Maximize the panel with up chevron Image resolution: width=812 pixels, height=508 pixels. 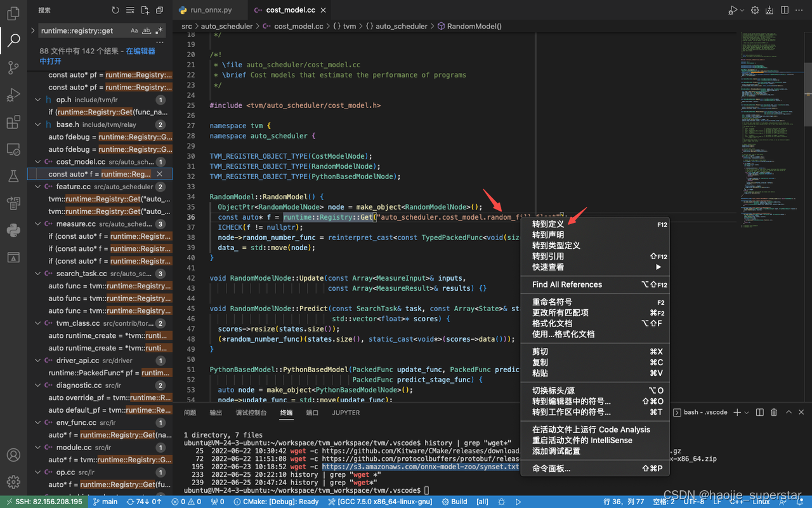(789, 412)
